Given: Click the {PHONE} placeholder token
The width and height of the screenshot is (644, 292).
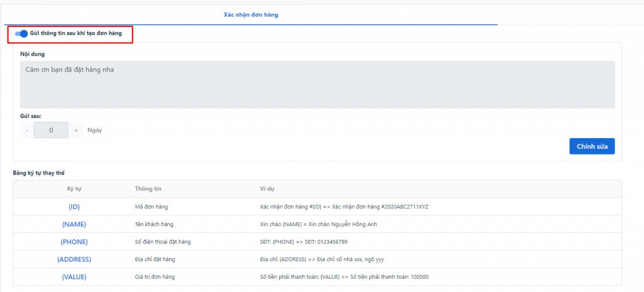Looking at the screenshot, I should [74, 242].
